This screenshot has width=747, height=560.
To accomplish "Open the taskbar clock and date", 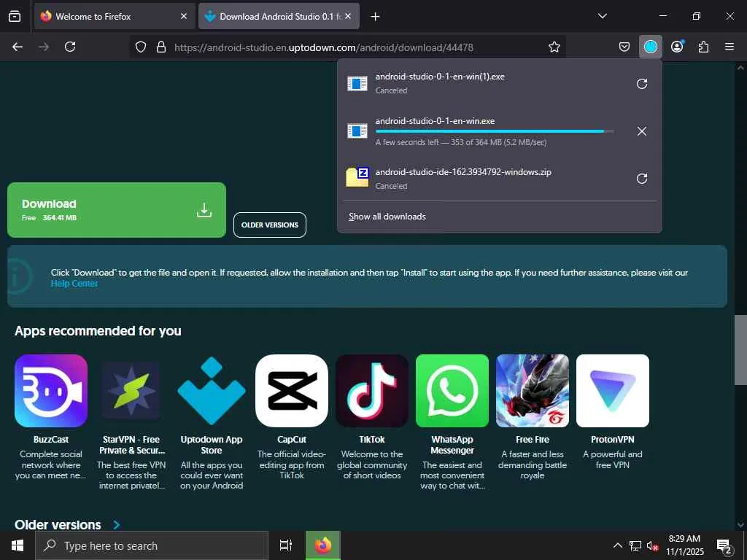I will coord(684,545).
